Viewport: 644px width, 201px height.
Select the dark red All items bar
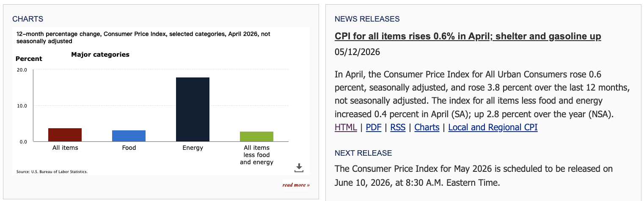tap(65, 135)
